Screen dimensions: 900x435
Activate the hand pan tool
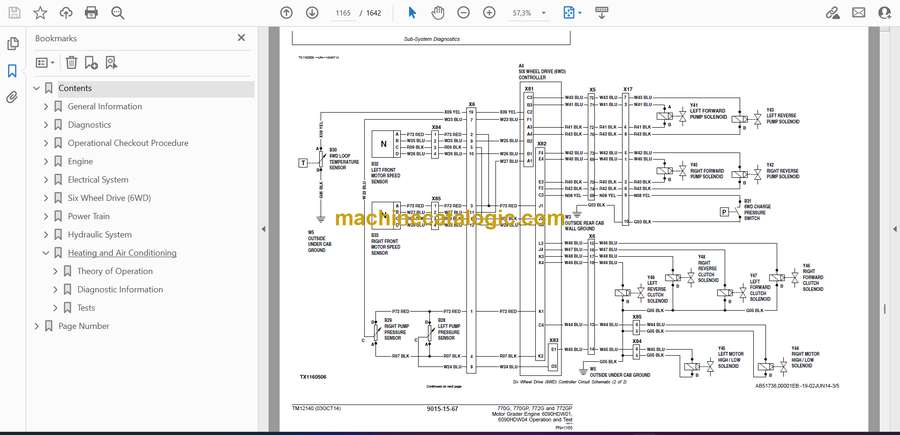[438, 13]
